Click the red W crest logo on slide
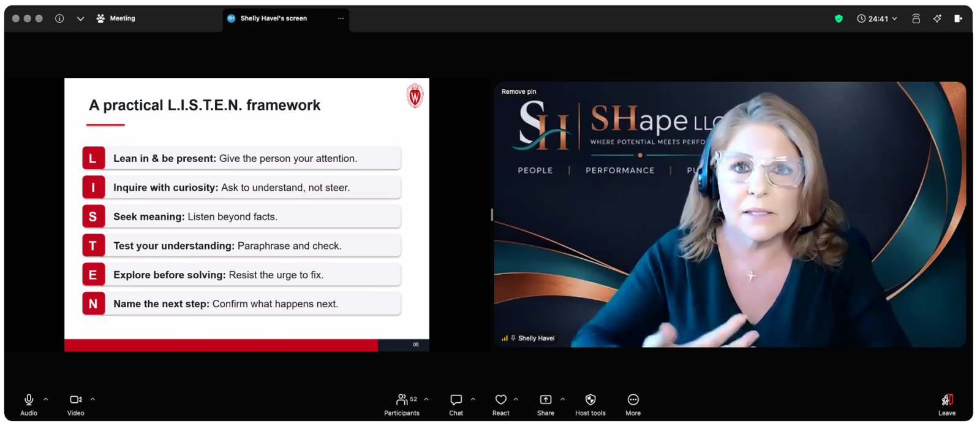 415,96
